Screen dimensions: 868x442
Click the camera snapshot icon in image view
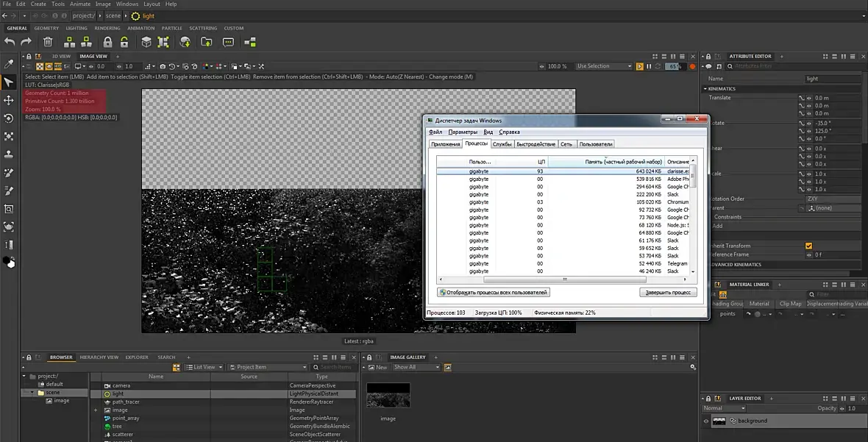click(x=162, y=66)
